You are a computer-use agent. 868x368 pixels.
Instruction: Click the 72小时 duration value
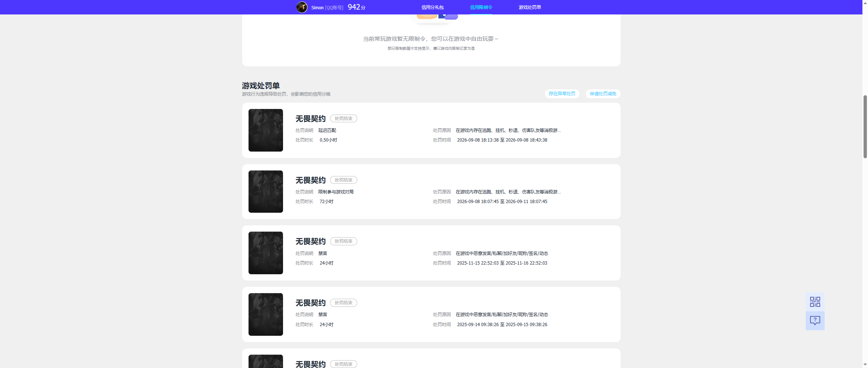(x=326, y=202)
